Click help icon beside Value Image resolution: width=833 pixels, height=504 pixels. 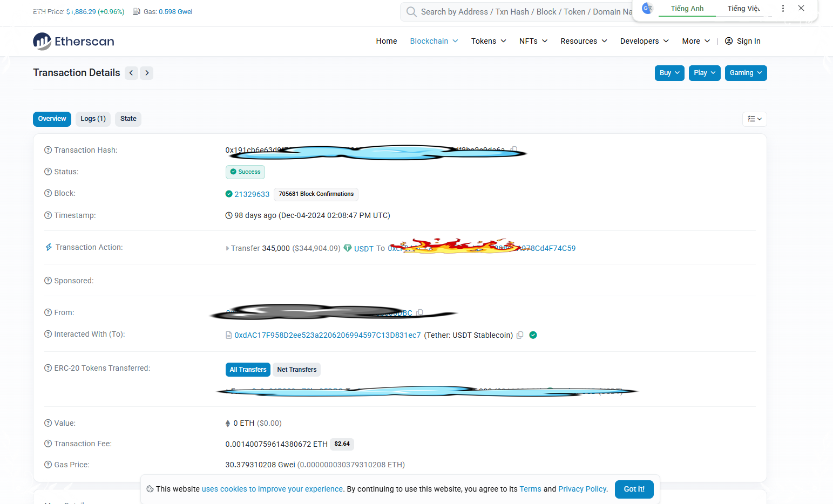(x=48, y=423)
